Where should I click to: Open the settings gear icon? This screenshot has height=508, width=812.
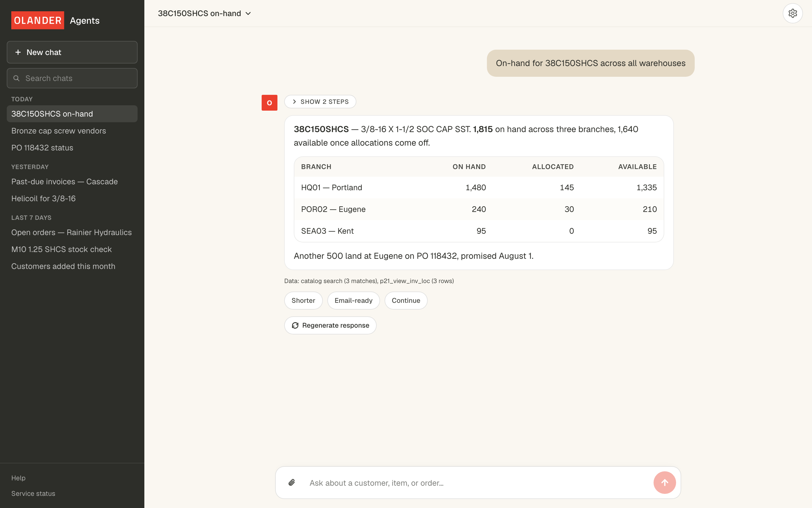point(793,14)
